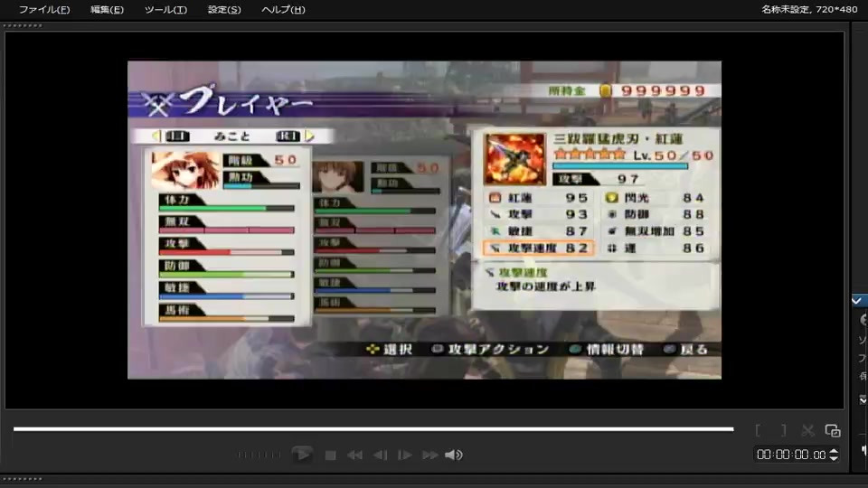Step forward one frame
The height and width of the screenshot is (488, 868).
pos(405,455)
